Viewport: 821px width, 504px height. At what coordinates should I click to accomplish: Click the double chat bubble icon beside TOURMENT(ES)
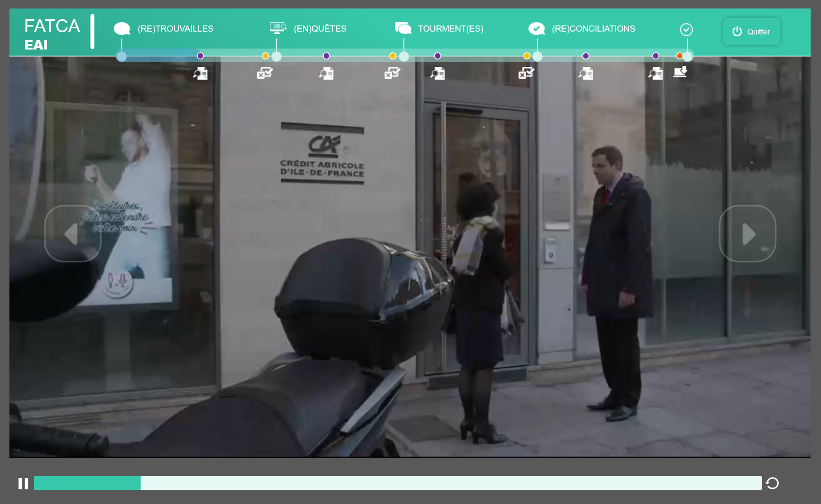point(403,28)
